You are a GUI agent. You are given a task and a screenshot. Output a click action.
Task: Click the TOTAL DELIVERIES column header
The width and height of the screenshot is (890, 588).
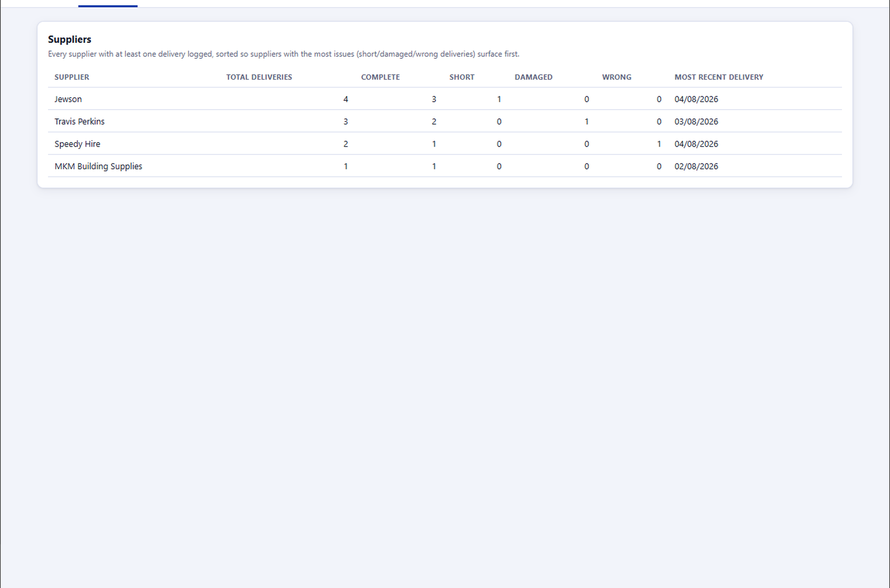259,77
